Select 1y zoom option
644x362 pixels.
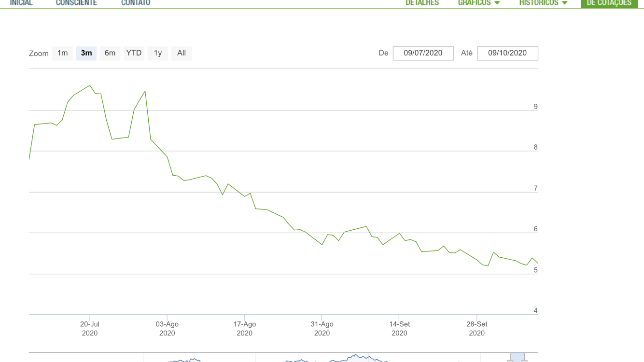click(158, 53)
